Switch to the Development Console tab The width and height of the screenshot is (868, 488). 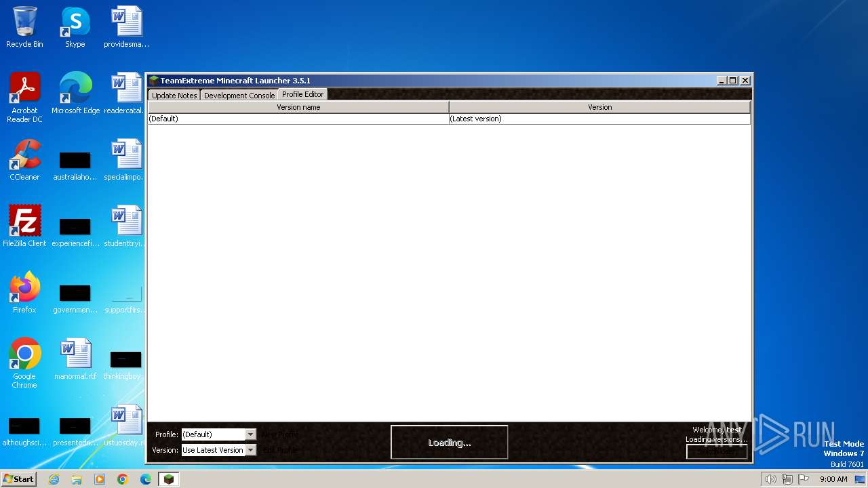(239, 96)
